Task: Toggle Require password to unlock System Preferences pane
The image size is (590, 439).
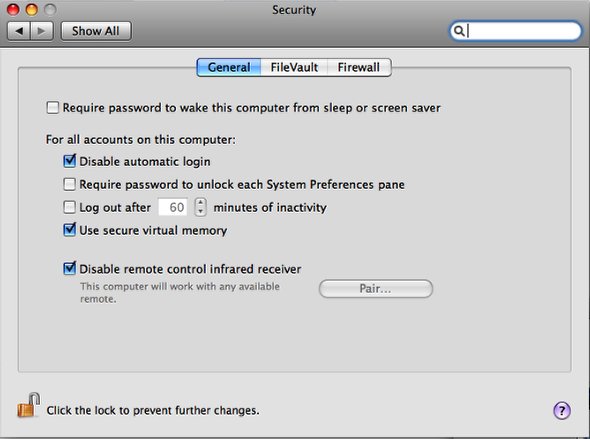Action: (x=70, y=184)
